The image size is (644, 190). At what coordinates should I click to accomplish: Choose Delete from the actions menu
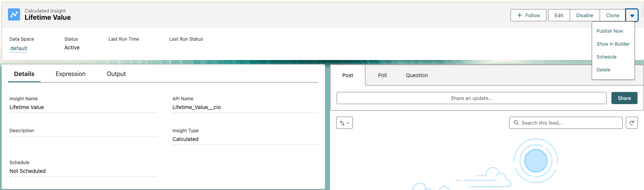click(603, 70)
